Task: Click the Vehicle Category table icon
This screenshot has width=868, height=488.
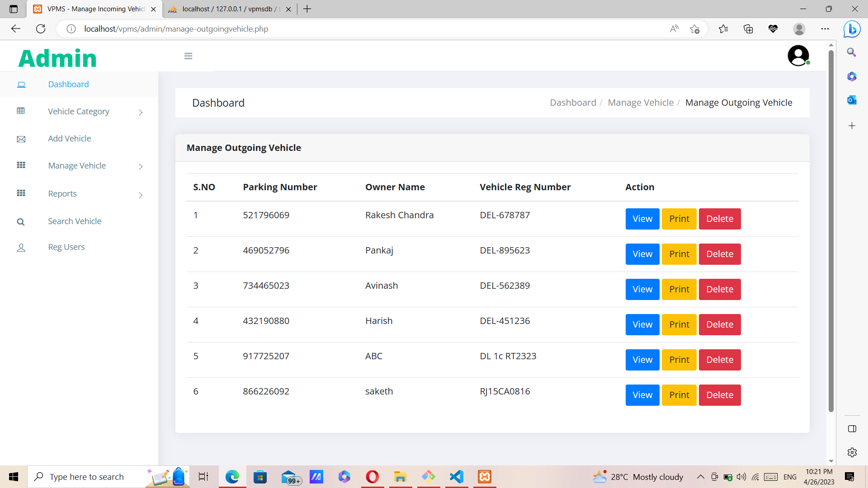Action: point(21,111)
